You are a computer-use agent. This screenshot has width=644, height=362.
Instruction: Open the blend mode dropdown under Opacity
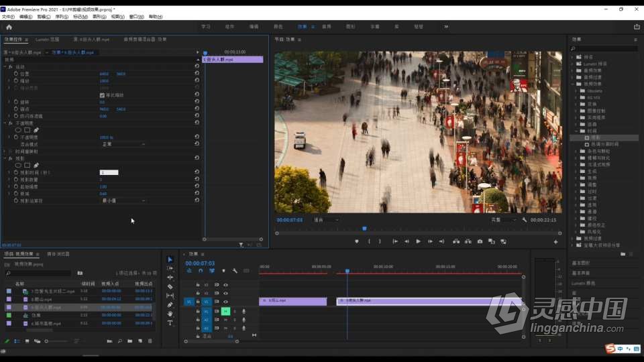[x=123, y=145]
